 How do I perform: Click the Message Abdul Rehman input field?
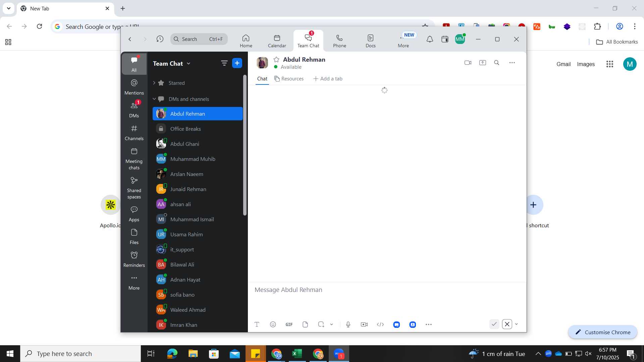pyautogui.click(x=387, y=290)
